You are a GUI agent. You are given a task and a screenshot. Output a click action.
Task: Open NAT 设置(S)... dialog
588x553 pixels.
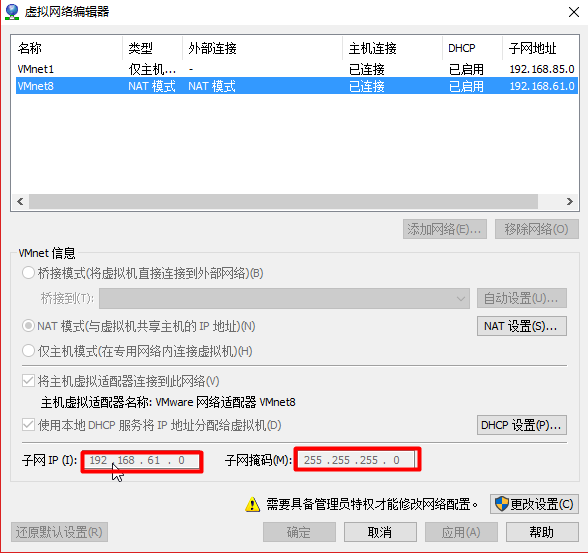pyautogui.click(x=522, y=326)
